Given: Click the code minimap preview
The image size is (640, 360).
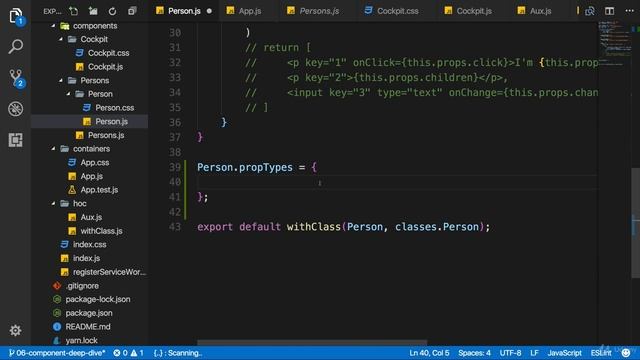Looking at the screenshot, I should coord(614,43).
